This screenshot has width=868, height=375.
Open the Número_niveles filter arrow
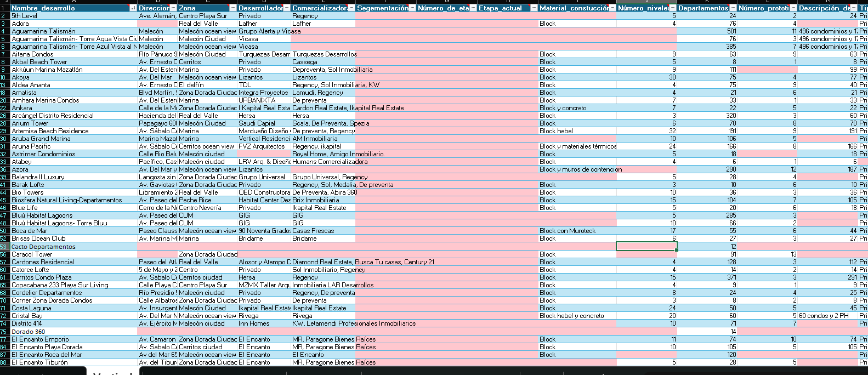(x=673, y=8)
